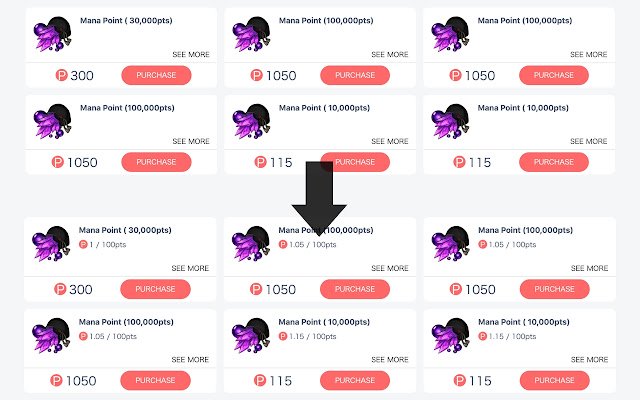Open SEE MORE on bottom-left 100,000pts card with 1.05 rate
The height and width of the screenshot is (400, 640).
(x=190, y=360)
